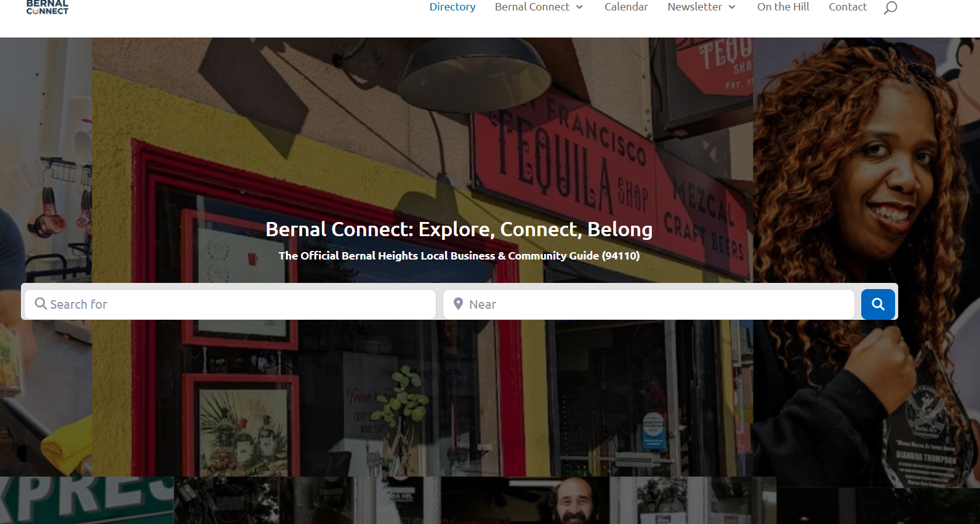
Task: Focus the Search for input field
Action: 230,304
